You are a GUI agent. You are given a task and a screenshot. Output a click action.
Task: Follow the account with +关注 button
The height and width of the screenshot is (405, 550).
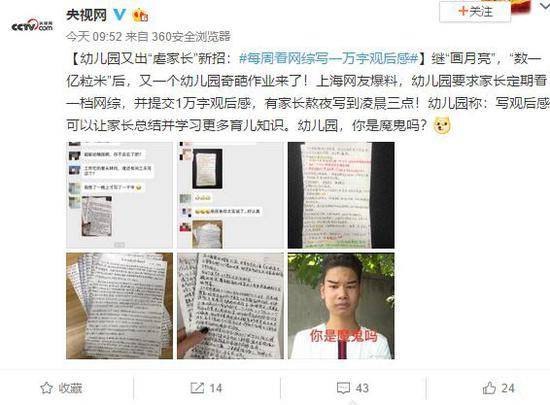point(475,12)
